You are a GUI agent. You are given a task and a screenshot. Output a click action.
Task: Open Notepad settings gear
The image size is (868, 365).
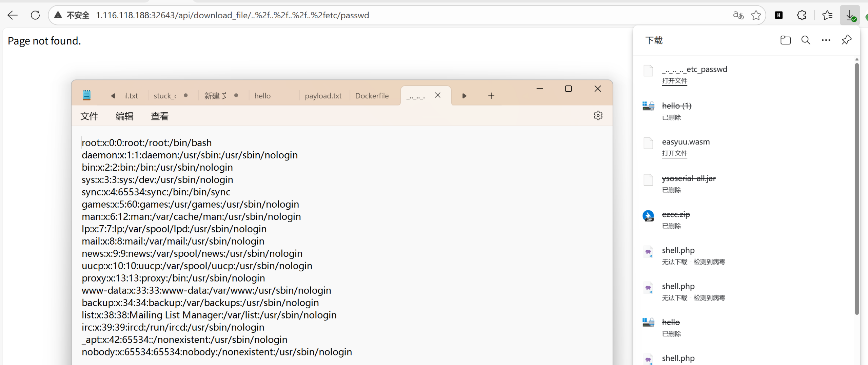coord(598,116)
